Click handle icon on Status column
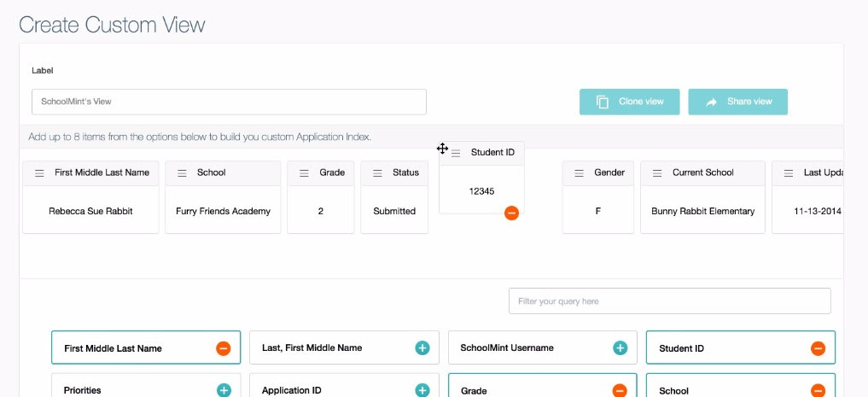 (377, 173)
